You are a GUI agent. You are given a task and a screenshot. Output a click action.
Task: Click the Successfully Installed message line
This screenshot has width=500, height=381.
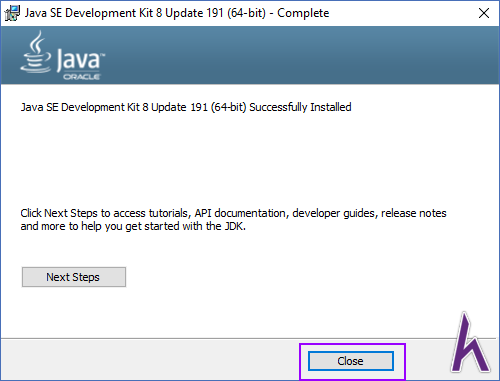click(186, 107)
